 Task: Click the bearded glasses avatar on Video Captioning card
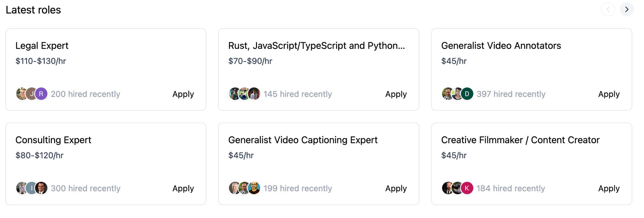coord(254,188)
